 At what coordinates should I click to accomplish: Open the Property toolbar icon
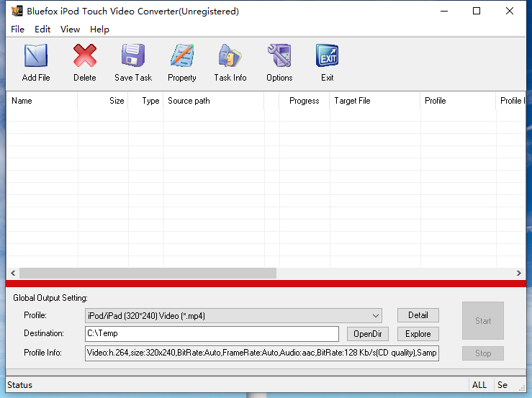click(x=182, y=55)
